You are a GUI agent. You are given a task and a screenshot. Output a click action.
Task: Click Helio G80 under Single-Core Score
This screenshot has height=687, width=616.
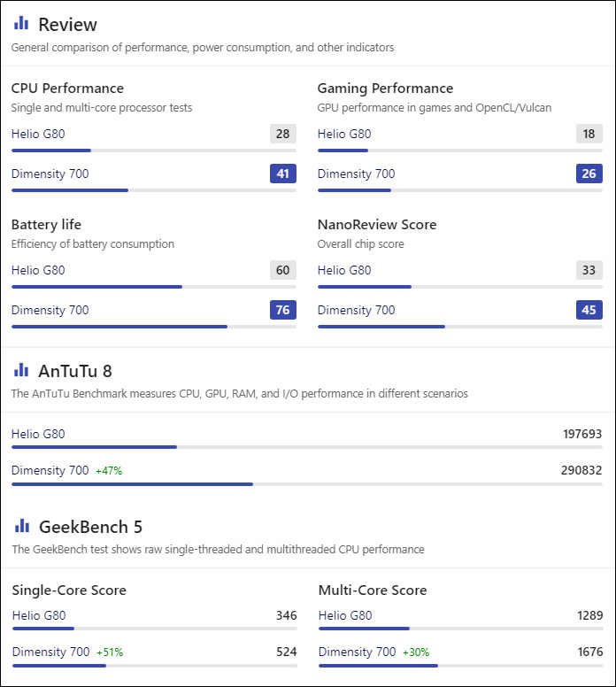(39, 615)
